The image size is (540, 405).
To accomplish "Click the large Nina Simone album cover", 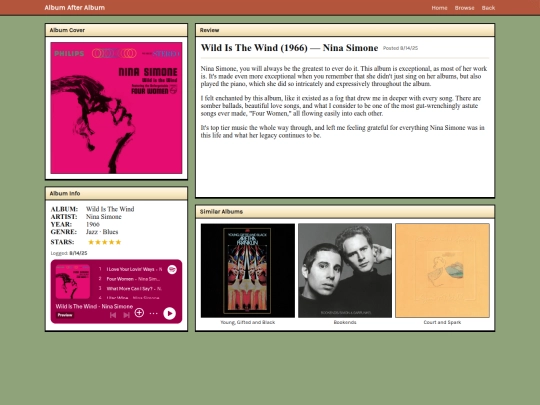I will click(116, 108).
